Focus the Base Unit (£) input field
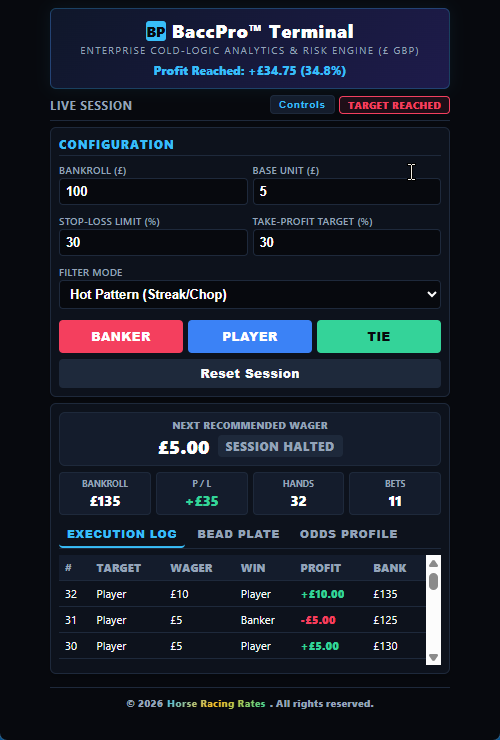The image size is (500, 740). pos(347,191)
